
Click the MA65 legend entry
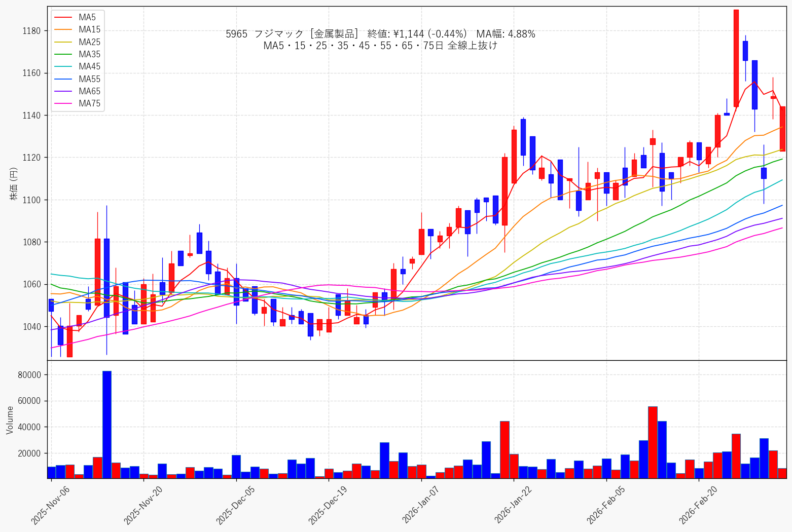77,91
